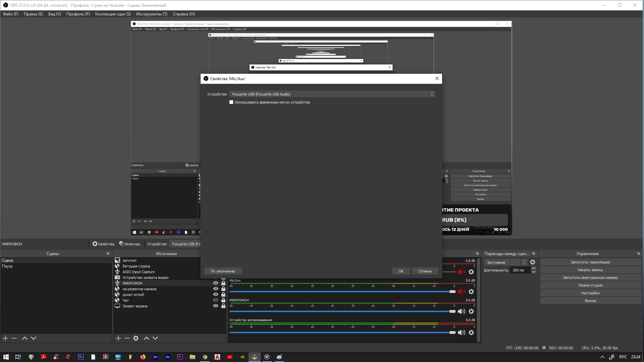Hide the Захват экрана source
The width and height of the screenshot is (644, 362).
click(216, 306)
